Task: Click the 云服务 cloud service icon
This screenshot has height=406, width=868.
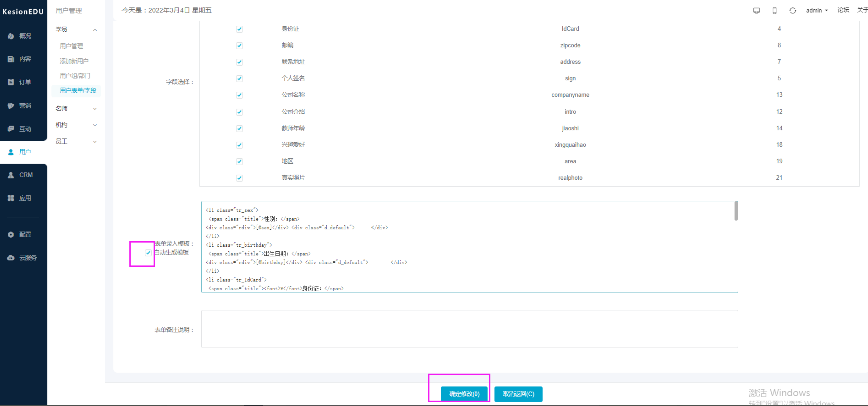Action: pos(11,258)
